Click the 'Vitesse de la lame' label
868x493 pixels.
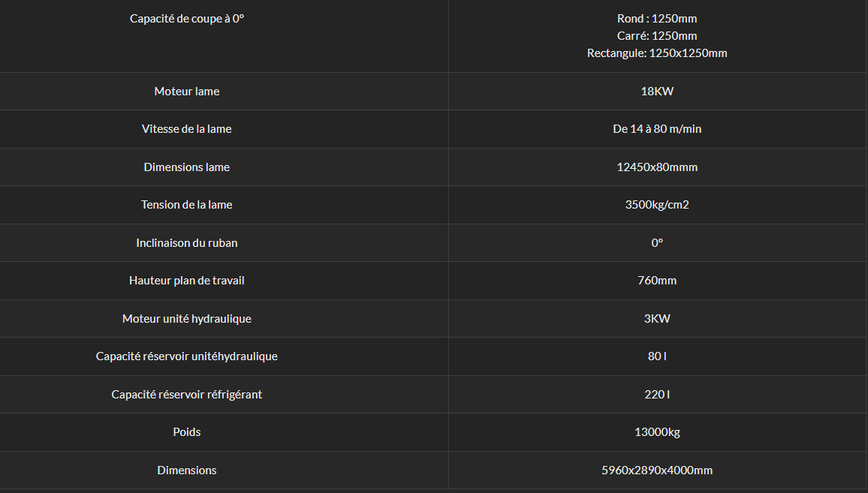click(186, 129)
